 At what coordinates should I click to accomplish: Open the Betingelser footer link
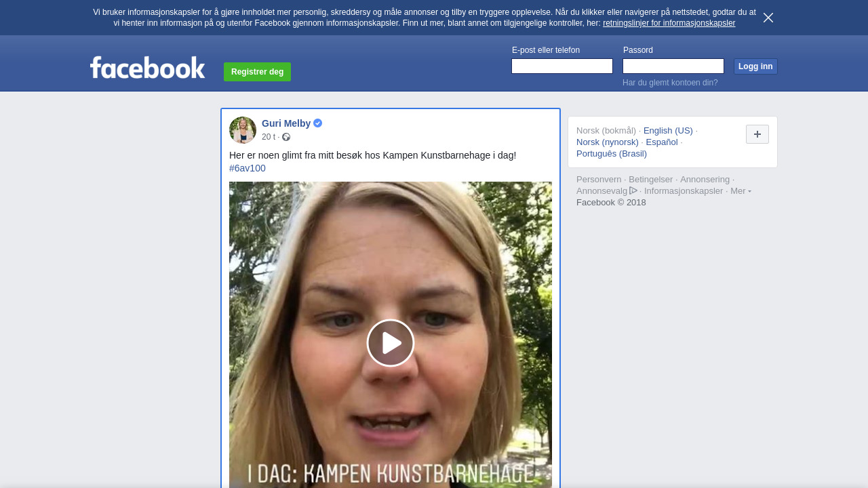pos(651,180)
